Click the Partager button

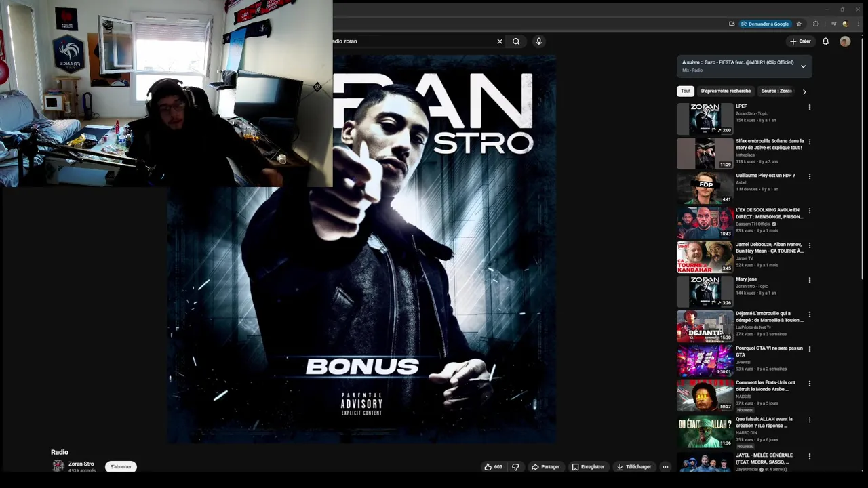coord(546,467)
